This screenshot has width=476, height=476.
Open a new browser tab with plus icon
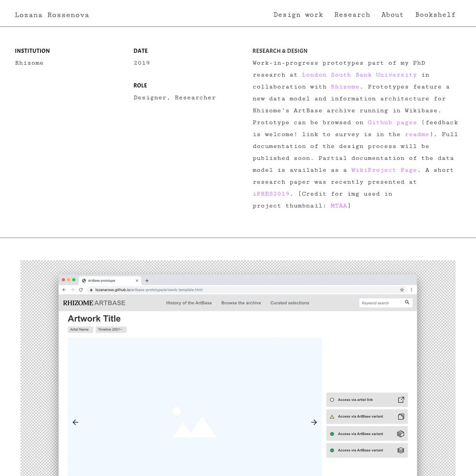coord(147,280)
